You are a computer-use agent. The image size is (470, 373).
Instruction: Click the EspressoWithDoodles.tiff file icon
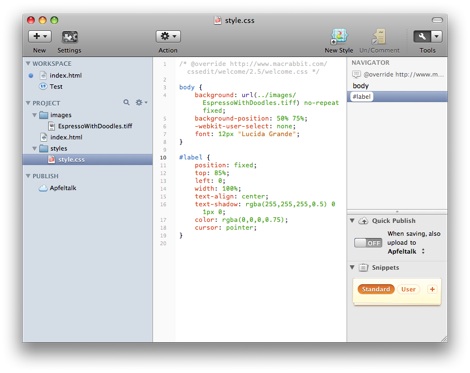pyautogui.click(x=51, y=126)
